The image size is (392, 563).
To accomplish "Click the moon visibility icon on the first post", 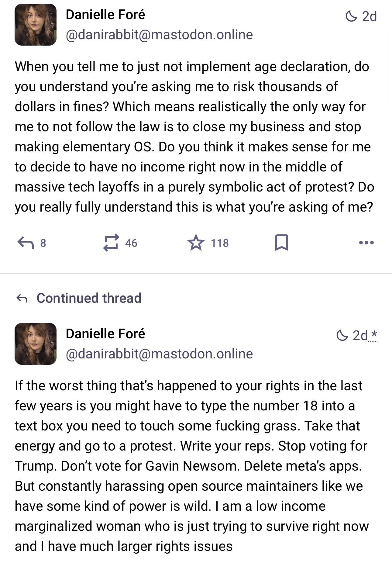I will pos(351,16).
